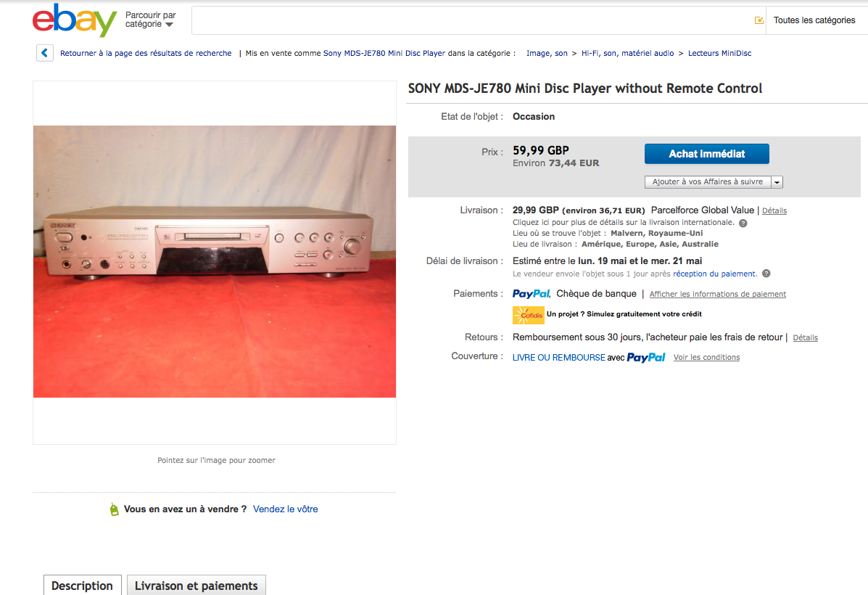
Task: Click the Achat immédiat button
Action: 707,154
